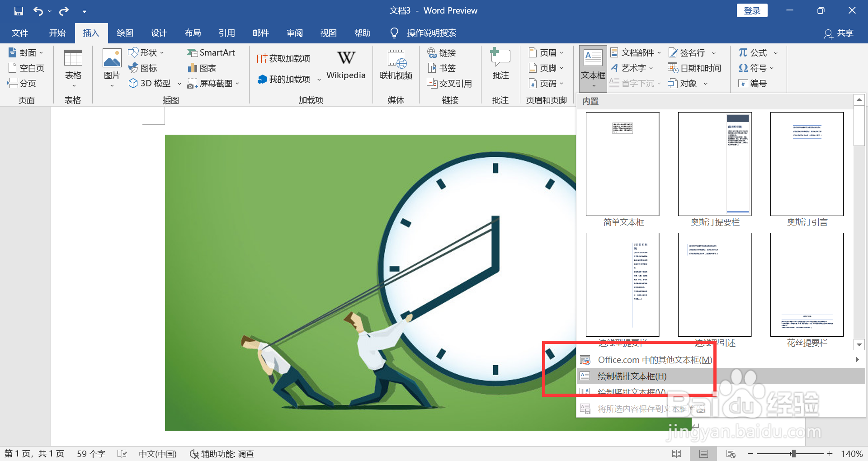Select the 简单文本框 thumbnail
Viewport: 868px width, 461px height.
coord(622,164)
